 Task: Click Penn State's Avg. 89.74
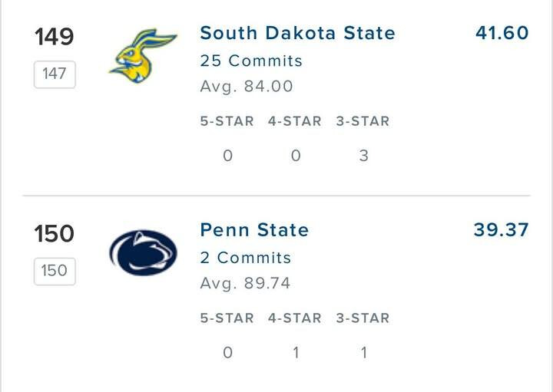pyautogui.click(x=245, y=283)
